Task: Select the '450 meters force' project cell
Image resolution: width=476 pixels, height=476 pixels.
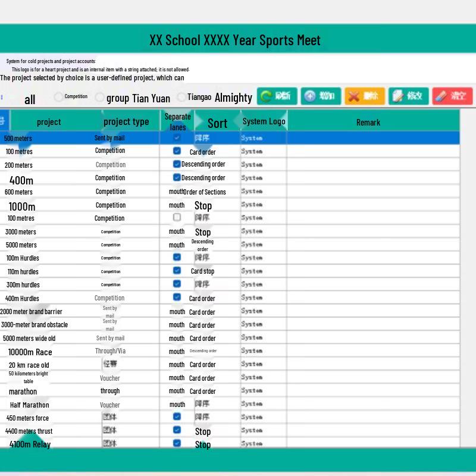Action: [27, 418]
